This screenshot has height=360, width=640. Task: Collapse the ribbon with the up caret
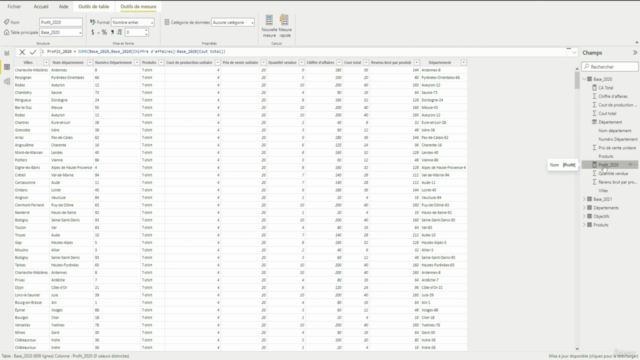[636, 42]
